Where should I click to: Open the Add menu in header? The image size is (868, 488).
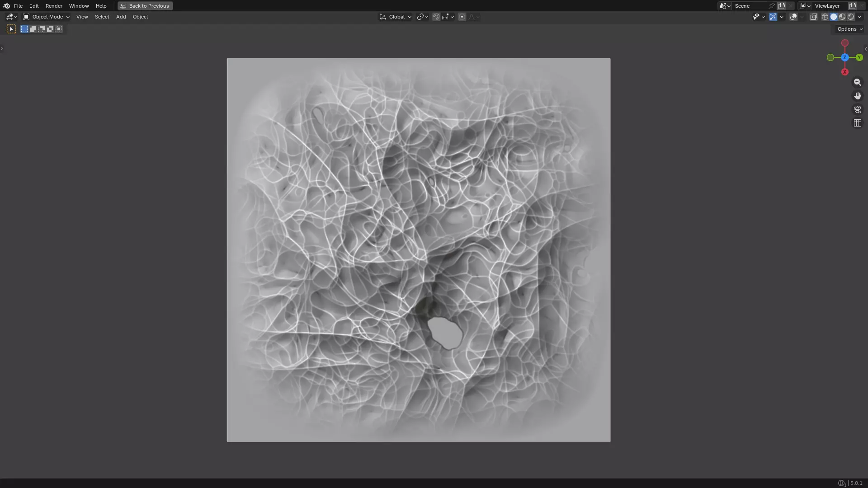point(121,17)
